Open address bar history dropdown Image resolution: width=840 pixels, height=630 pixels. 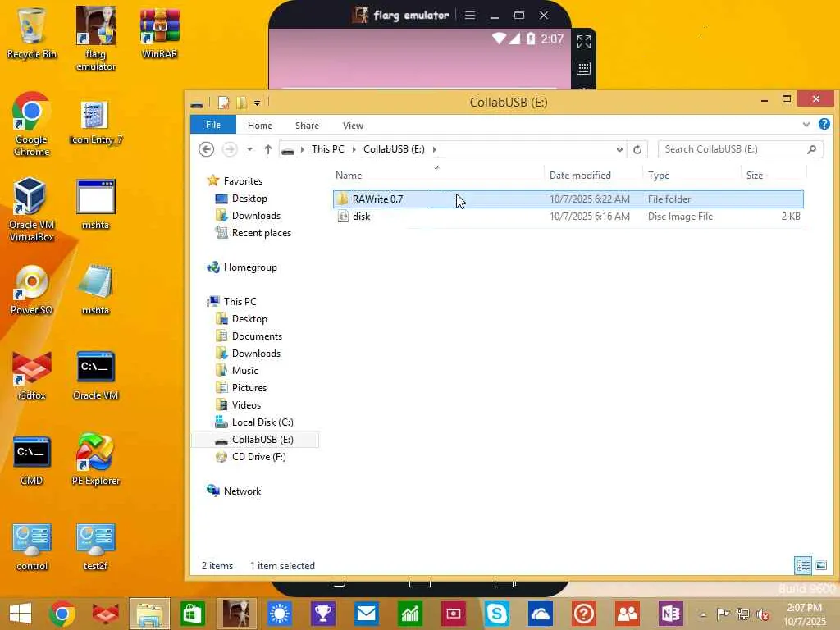(x=619, y=149)
